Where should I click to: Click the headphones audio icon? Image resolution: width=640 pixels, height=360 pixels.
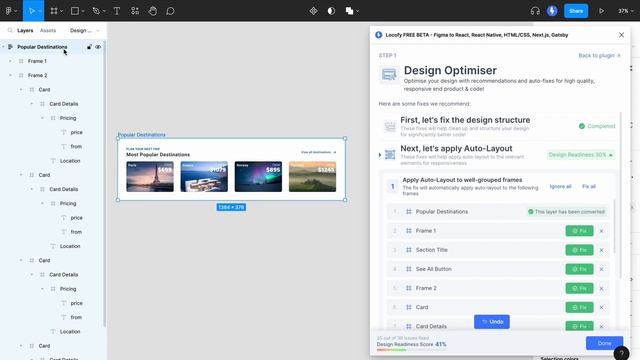[535, 11]
